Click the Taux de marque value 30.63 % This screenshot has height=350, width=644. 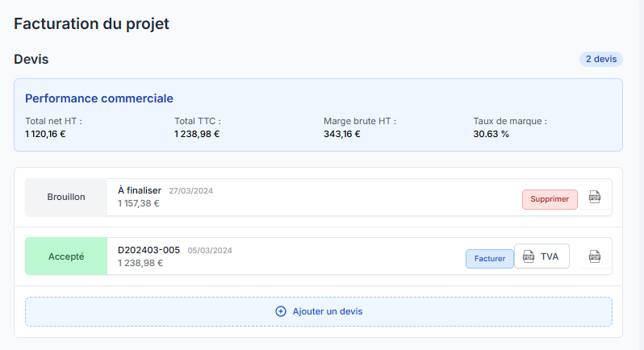[x=491, y=134]
